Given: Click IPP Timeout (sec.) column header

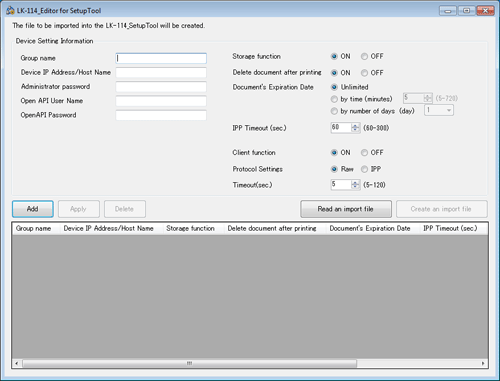Looking at the screenshot, I should (x=454, y=229).
